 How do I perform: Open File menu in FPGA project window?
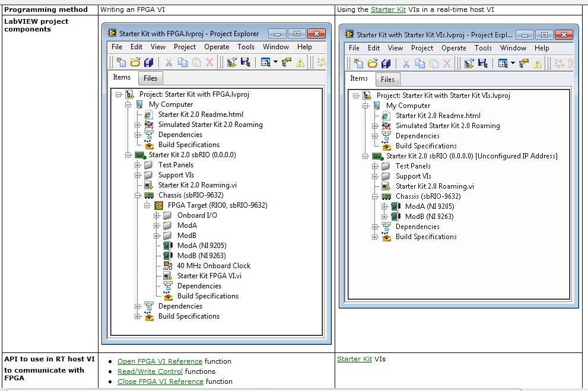click(117, 47)
